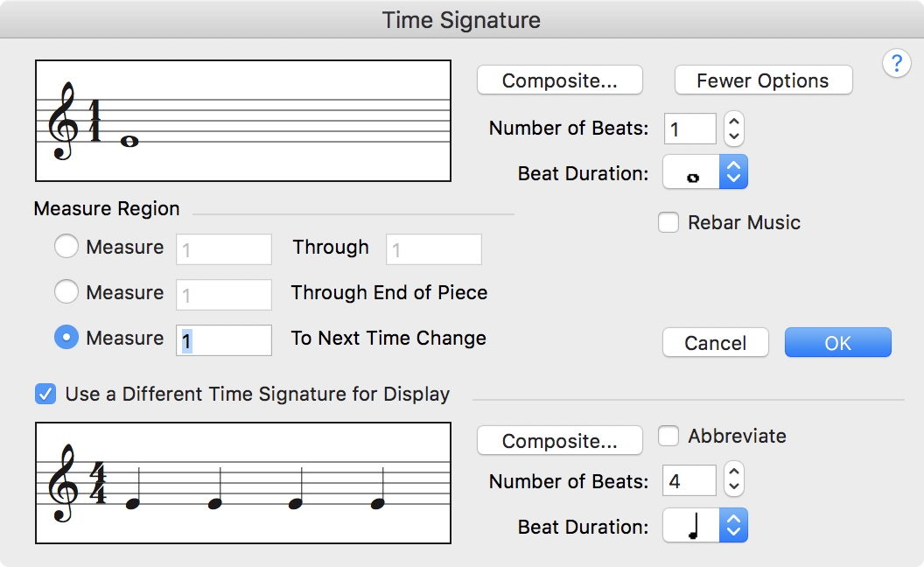Click the top Number of Beats field
This screenshot has height=567, width=924.
[x=689, y=129]
